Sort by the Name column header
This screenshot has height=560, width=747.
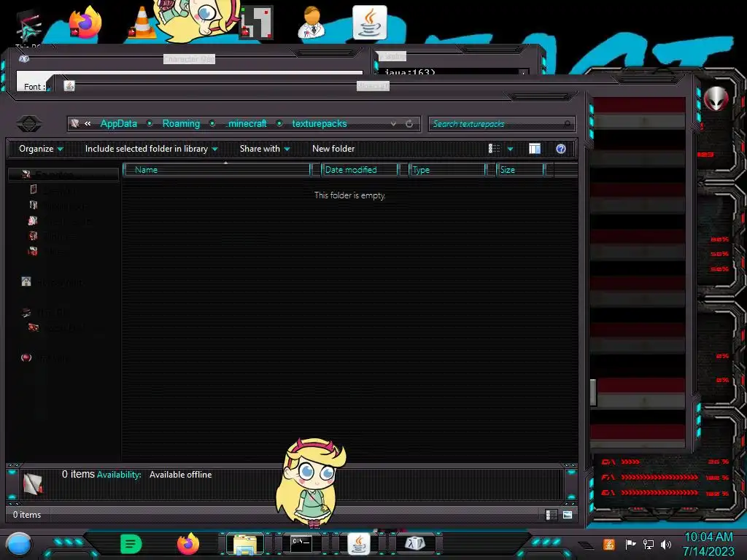coord(217,169)
